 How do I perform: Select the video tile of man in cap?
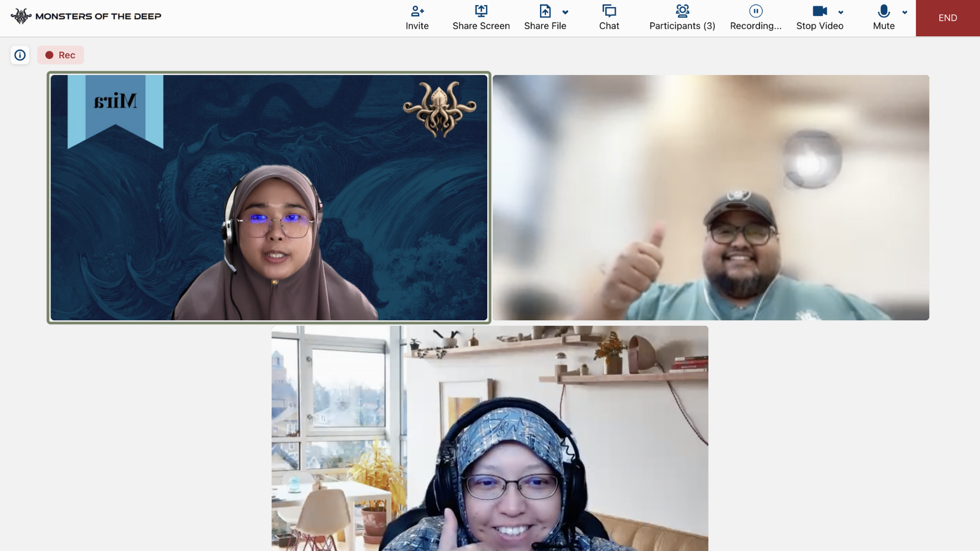click(711, 198)
